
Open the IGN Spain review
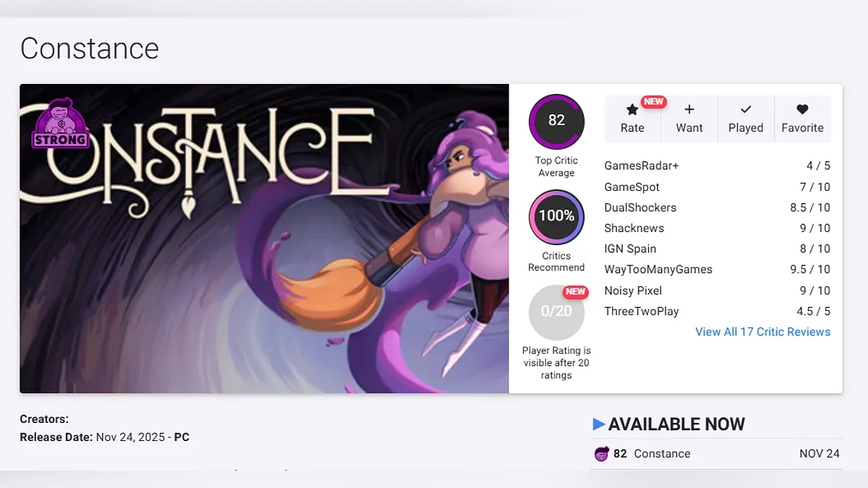(718, 249)
